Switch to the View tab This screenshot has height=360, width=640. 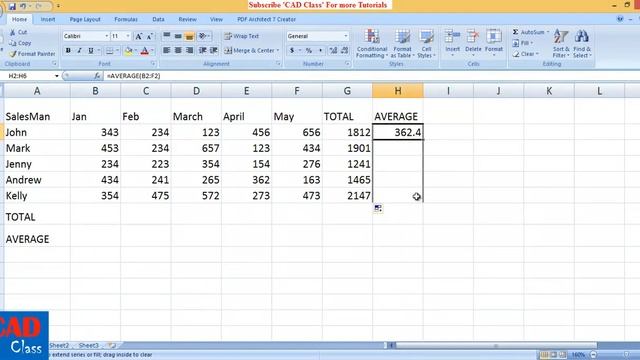coord(216,19)
